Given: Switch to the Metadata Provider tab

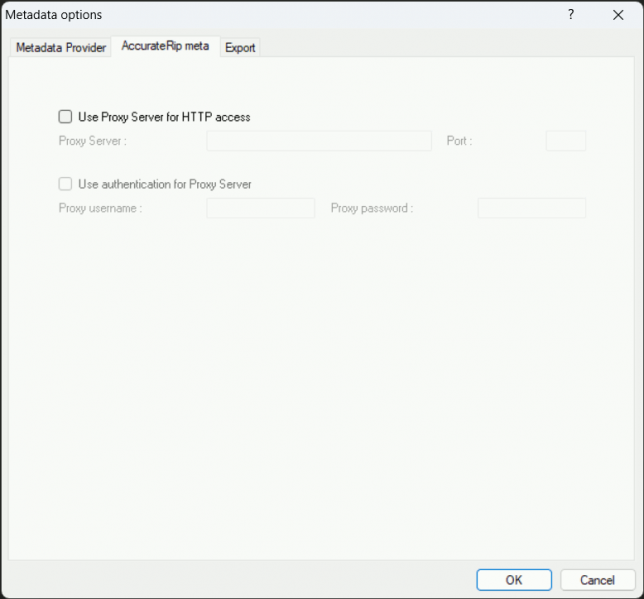Looking at the screenshot, I should 61,47.
